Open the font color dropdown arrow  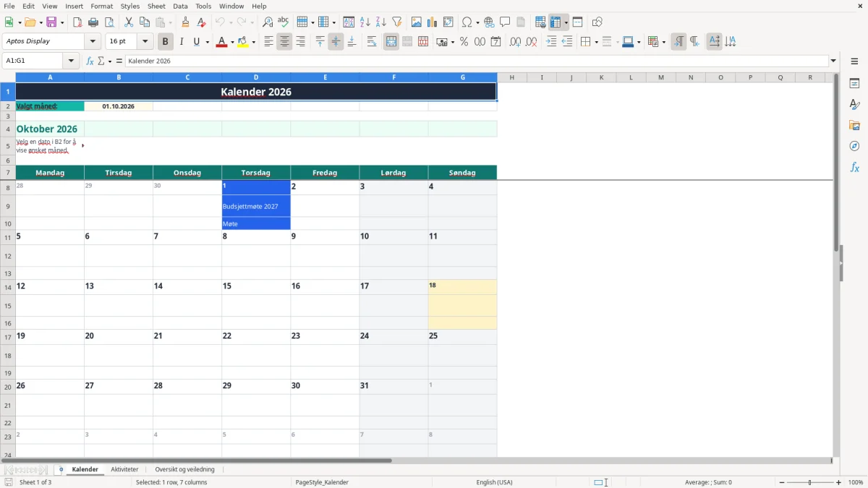point(231,42)
